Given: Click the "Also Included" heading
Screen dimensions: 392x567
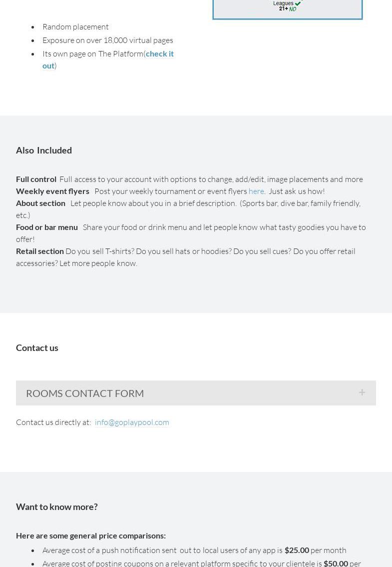Looking at the screenshot, I should coord(44,150).
